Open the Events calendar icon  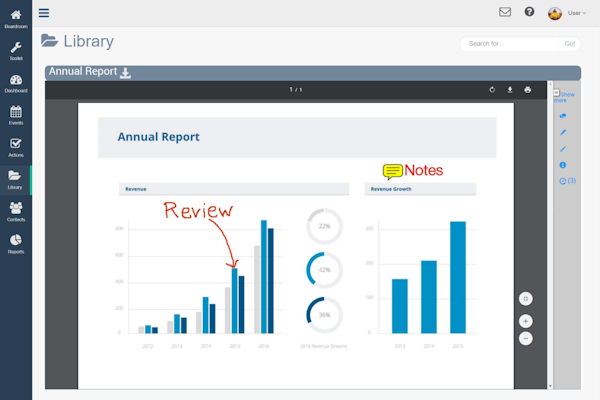(x=16, y=113)
